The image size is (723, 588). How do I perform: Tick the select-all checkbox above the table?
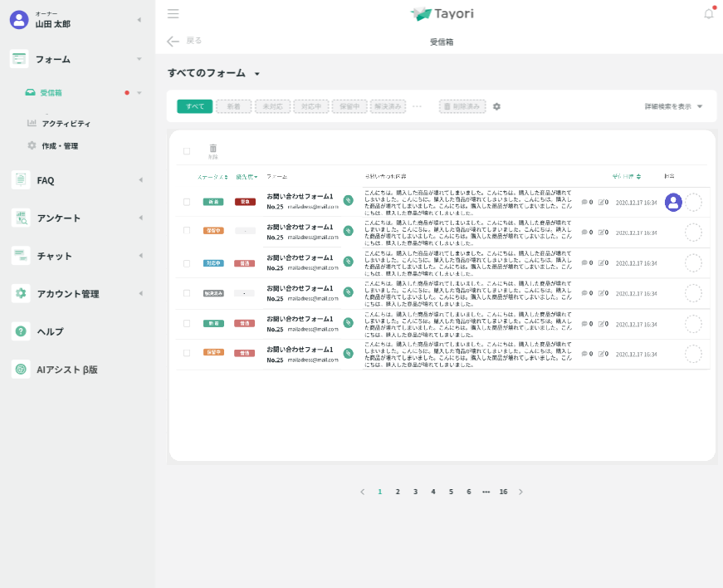coord(187,151)
